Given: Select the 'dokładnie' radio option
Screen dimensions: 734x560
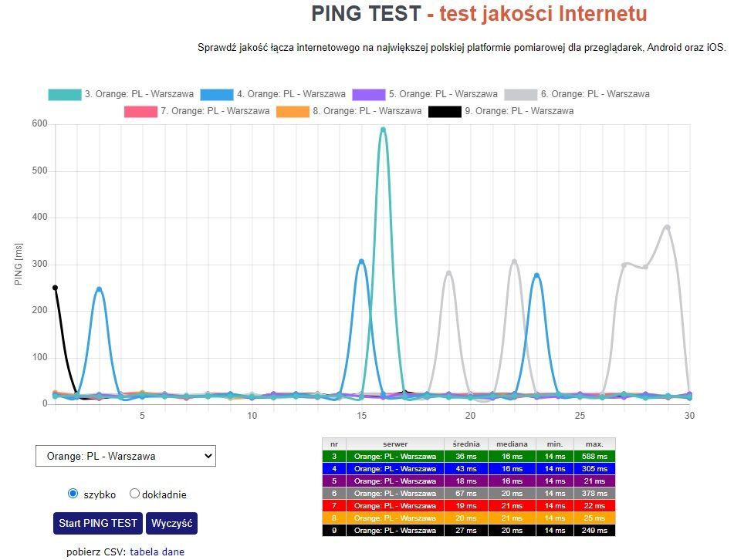Looking at the screenshot, I should 134,494.
